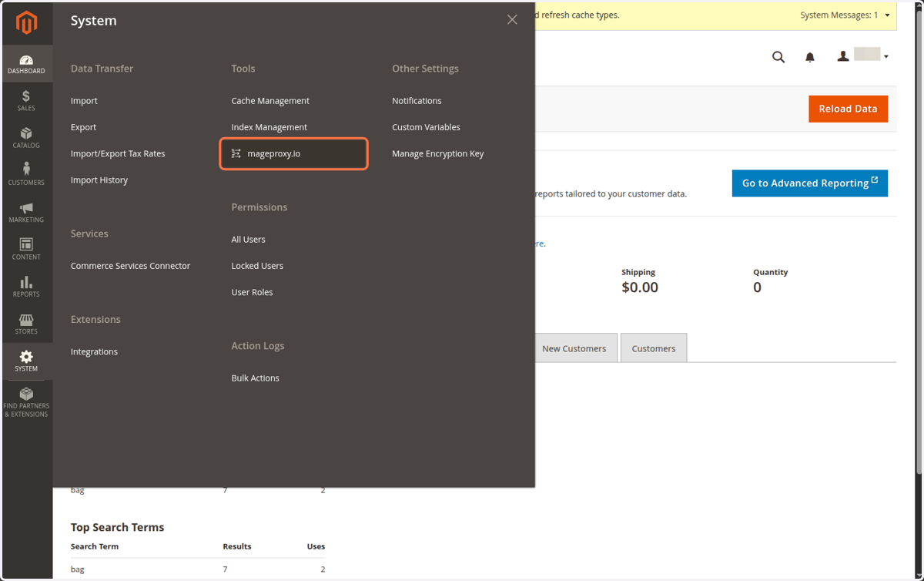Viewport: 924px width, 581px height.
Task: Open Import History
Action: [99, 180]
